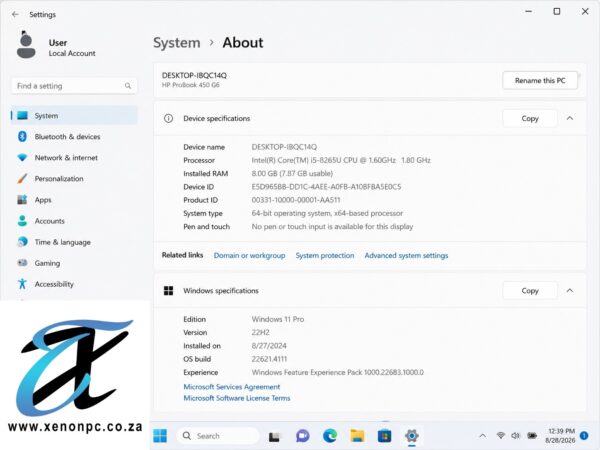
Task: Open Network & internet settings
Action: tap(74, 158)
